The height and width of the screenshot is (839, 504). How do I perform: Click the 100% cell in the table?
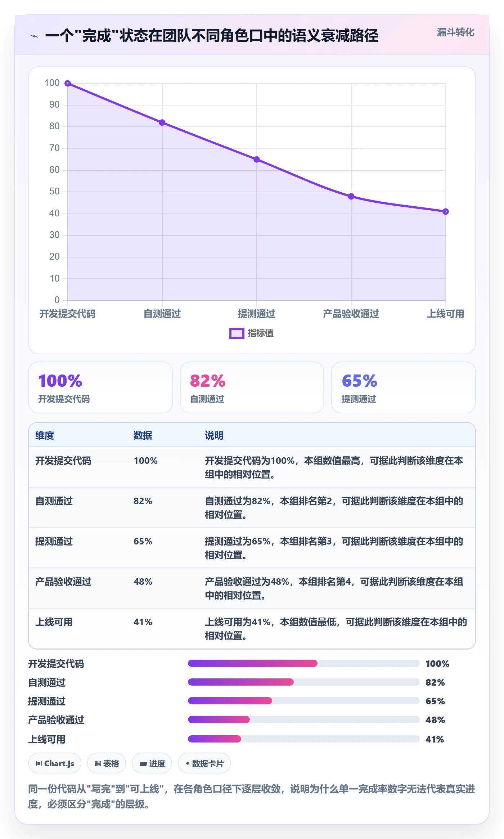tap(146, 461)
